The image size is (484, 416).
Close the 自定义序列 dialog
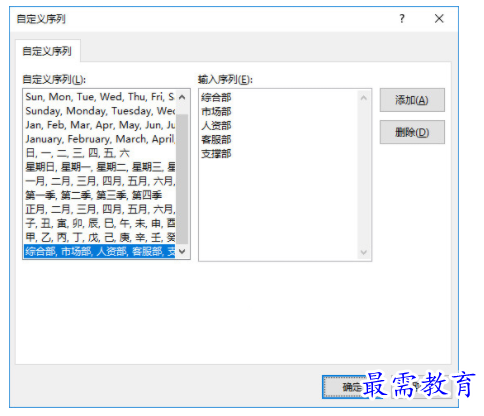[x=439, y=19]
